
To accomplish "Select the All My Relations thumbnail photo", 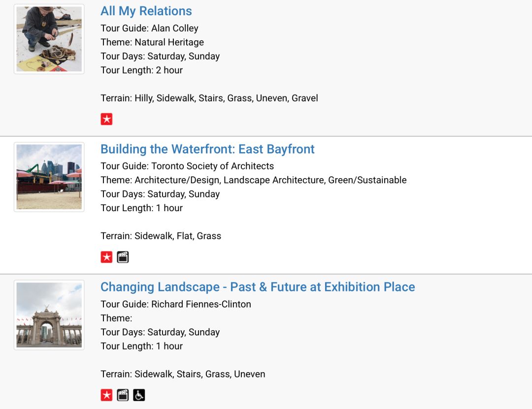I will coord(49,39).
